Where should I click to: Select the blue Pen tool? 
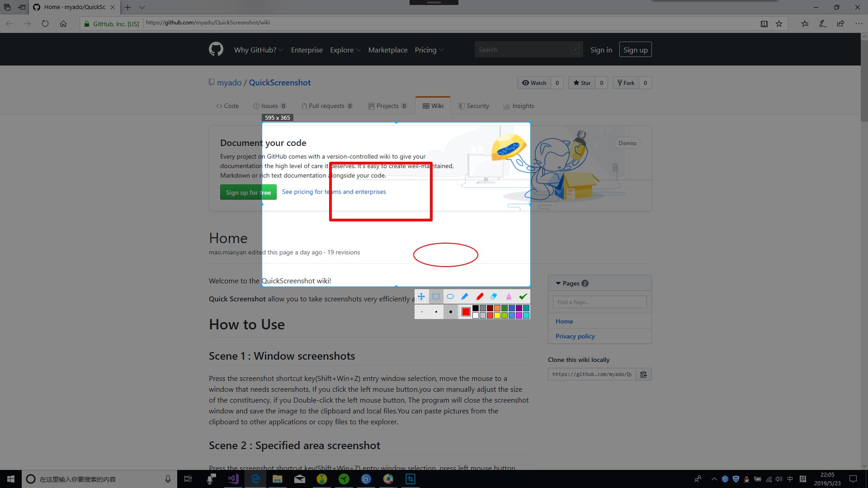coord(465,297)
